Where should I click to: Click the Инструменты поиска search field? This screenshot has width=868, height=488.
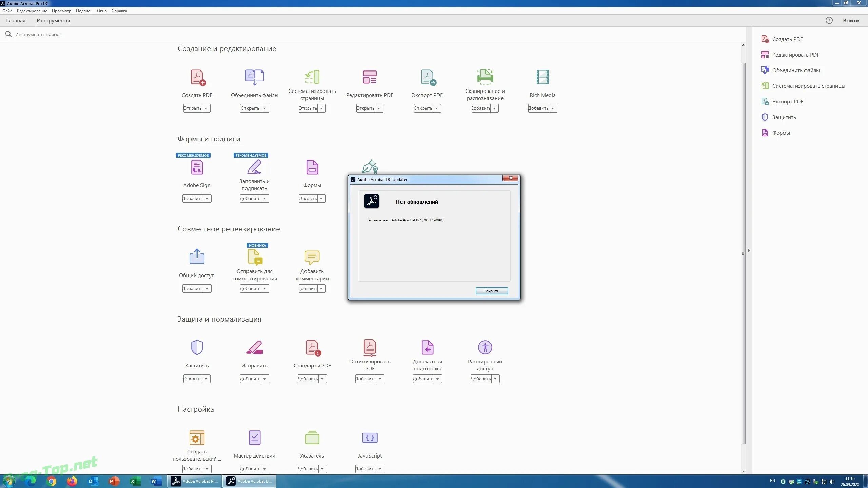click(38, 34)
